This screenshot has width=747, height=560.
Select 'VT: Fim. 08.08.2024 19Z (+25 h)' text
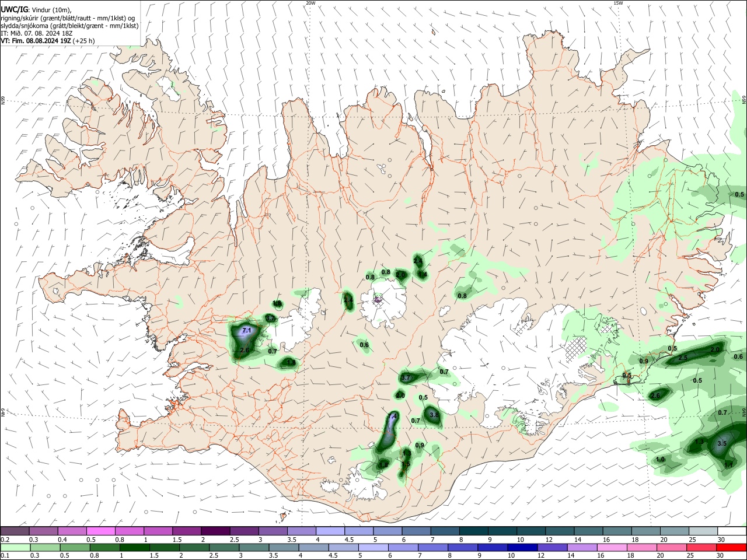pyautogui.click(x=48, y=41)
